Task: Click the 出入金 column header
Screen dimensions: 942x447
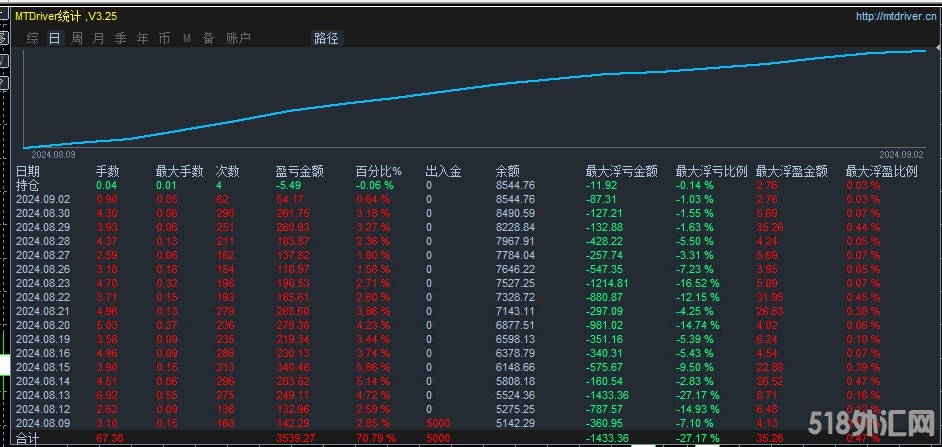Action: (443, 172)
